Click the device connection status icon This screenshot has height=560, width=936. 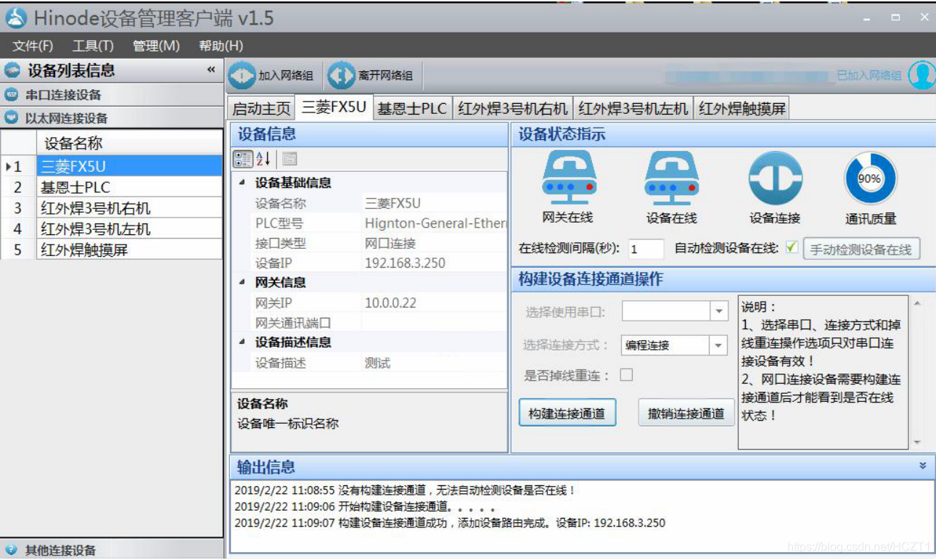(x=775, y=178)
